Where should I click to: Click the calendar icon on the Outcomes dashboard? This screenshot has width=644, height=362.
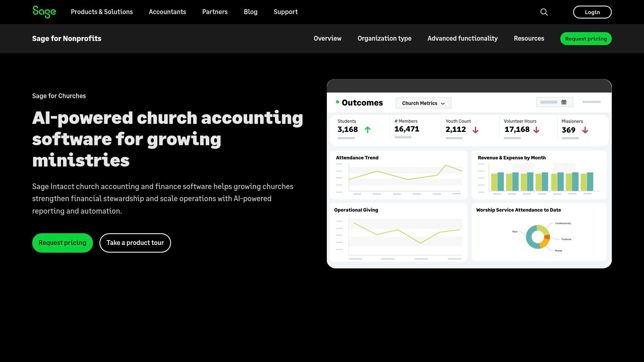click(564, 101)
